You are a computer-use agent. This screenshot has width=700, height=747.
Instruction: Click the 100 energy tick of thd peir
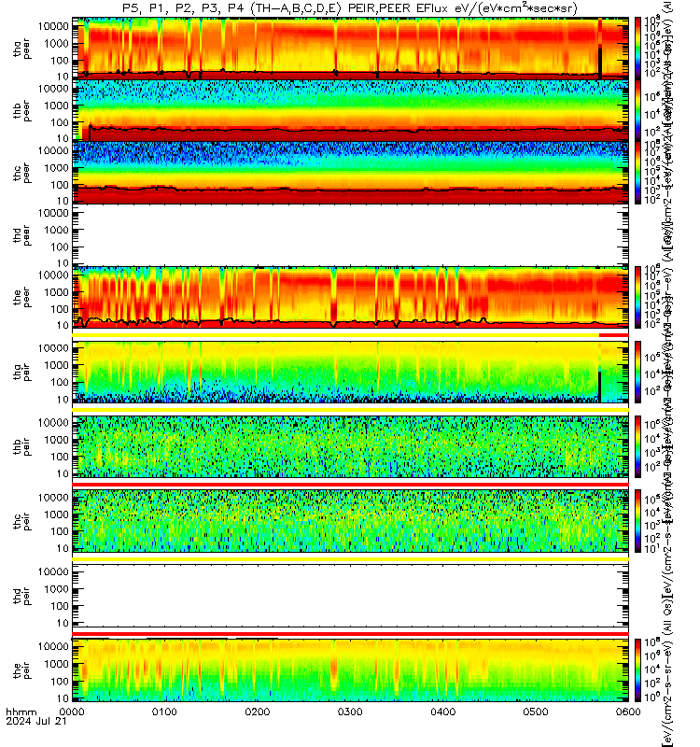60,606
